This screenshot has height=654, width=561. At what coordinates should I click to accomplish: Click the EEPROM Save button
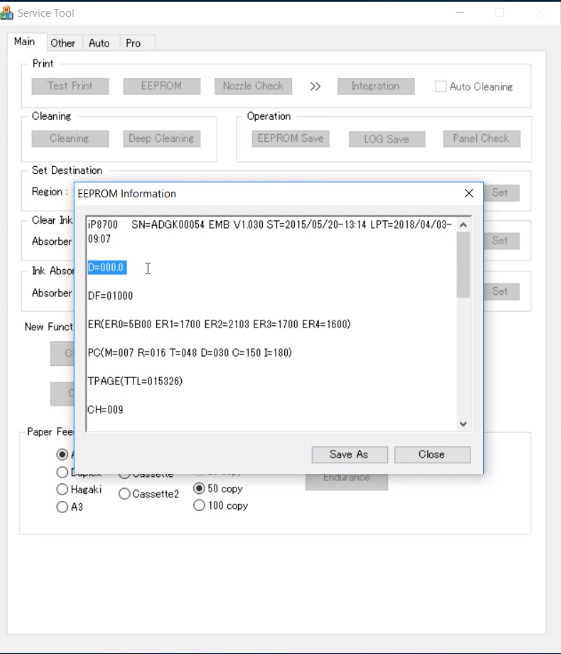[x=290, y=138]
